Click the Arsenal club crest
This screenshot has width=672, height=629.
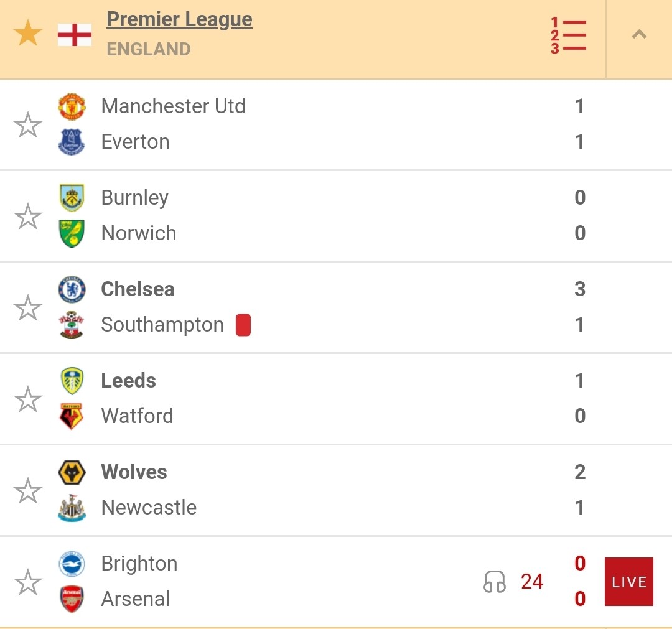point(72,599)
